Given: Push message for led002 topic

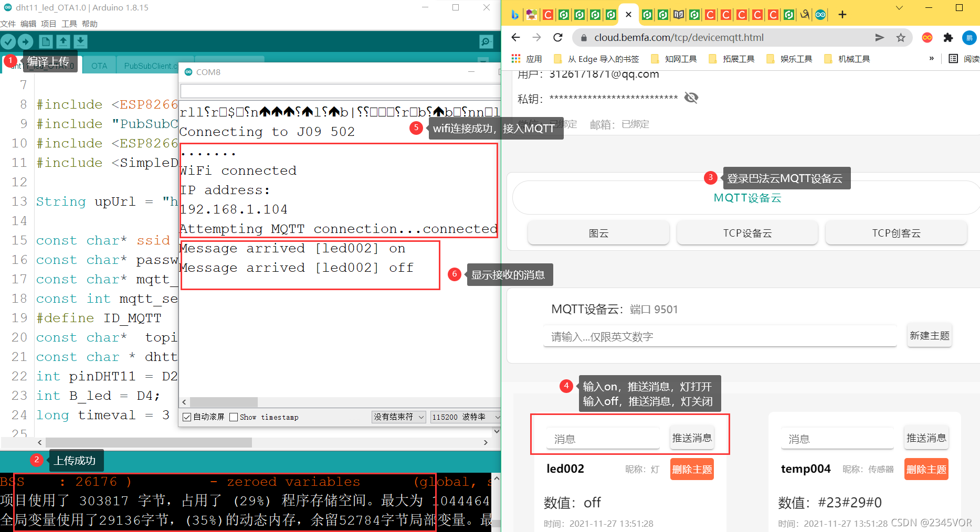Looking at the screenshot, I should (x=692, y=438).
